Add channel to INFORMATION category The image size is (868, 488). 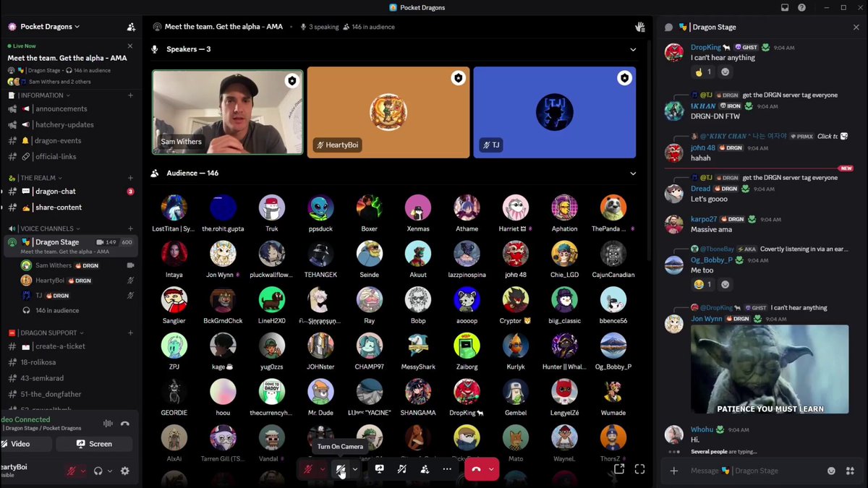tap(130, 95)
